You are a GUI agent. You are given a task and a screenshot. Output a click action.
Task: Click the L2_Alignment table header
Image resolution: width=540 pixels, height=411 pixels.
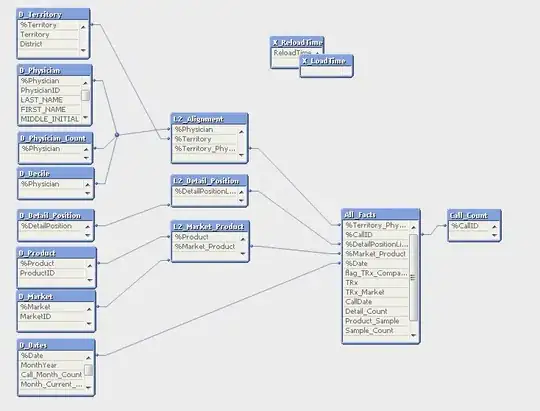(209, 119)
